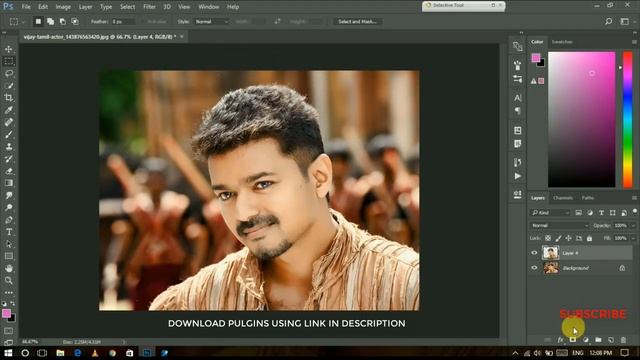
Task: Select the Hand tool
Action: pos(9,268)
